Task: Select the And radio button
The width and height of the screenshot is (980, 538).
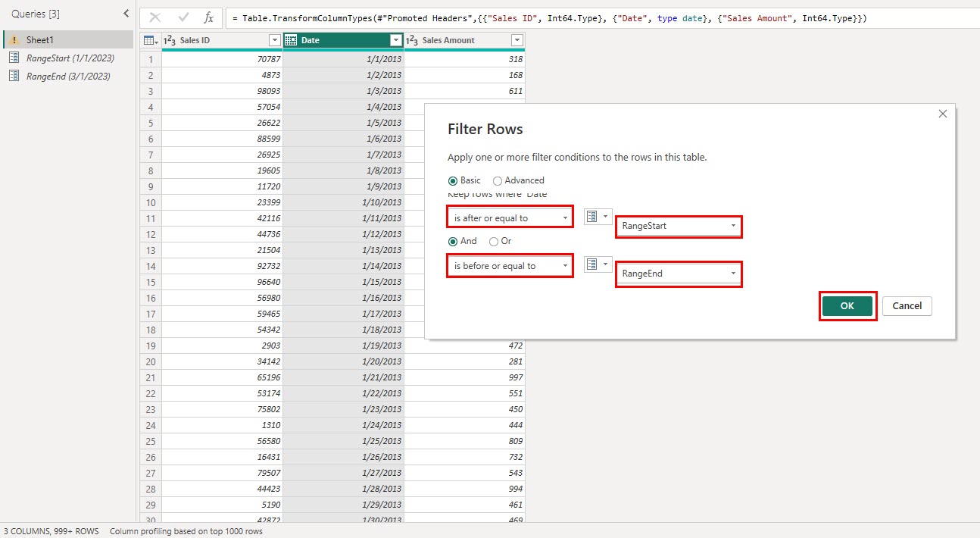Action: (455, 241)
